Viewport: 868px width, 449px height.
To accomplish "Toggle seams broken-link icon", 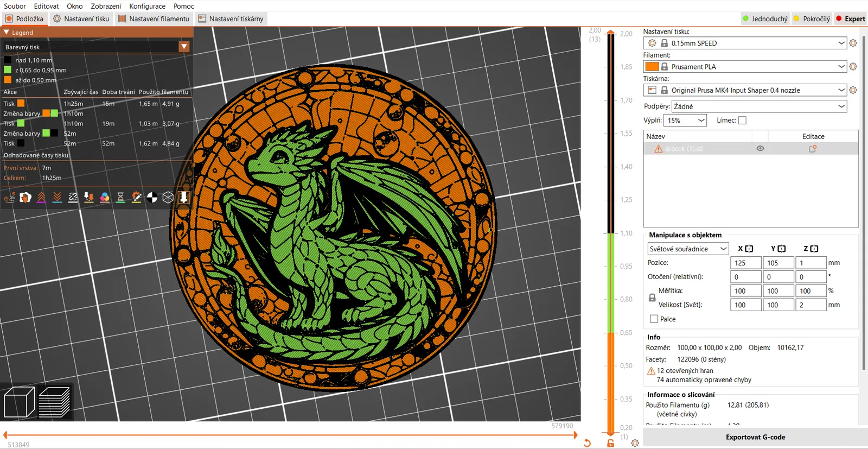I will click(73, 198).
